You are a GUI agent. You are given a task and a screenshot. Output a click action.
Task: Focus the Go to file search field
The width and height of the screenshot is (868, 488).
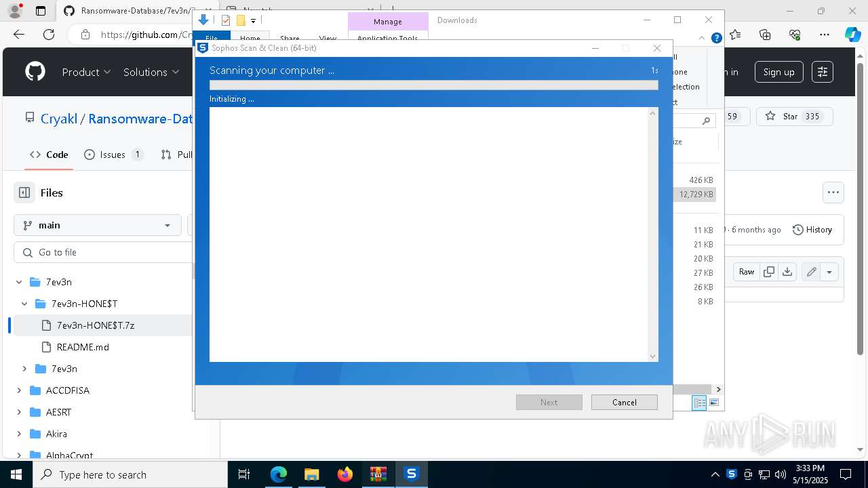point(103,252)
